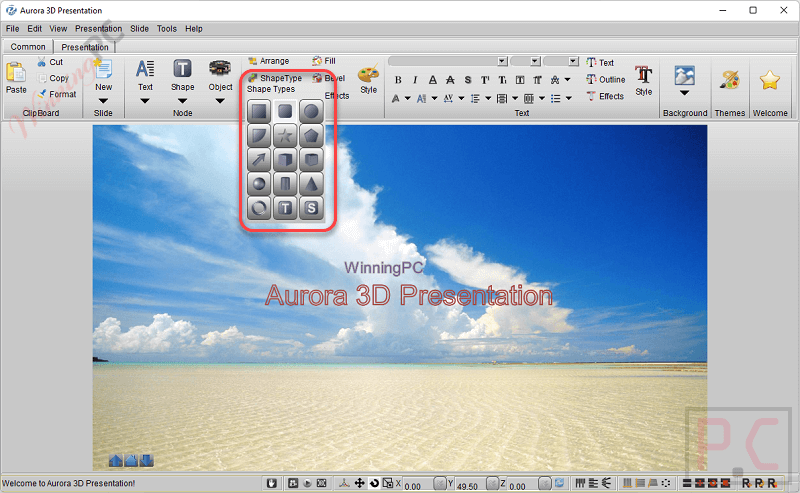Select the move cross-arrows tool

pyautogui.click(x=359, y=483)
